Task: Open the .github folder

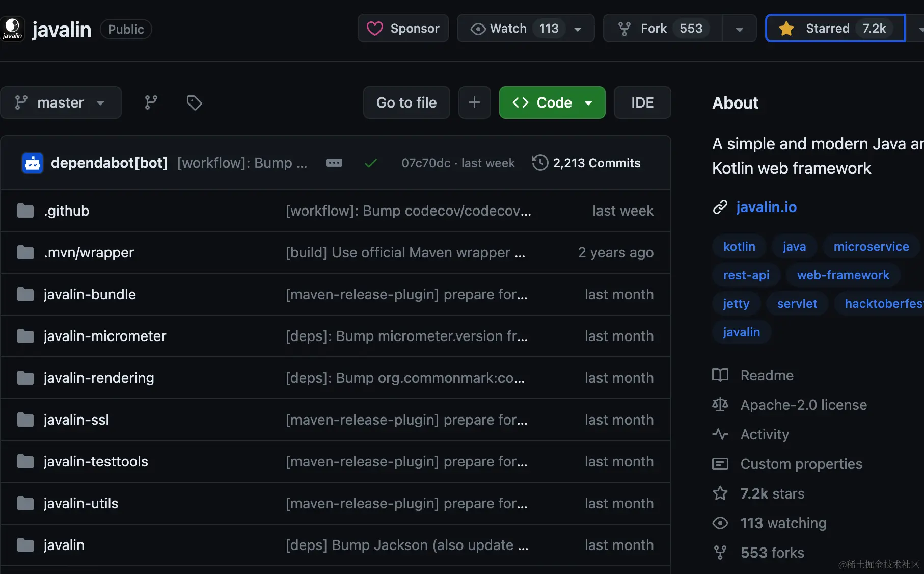Action: 66,211
